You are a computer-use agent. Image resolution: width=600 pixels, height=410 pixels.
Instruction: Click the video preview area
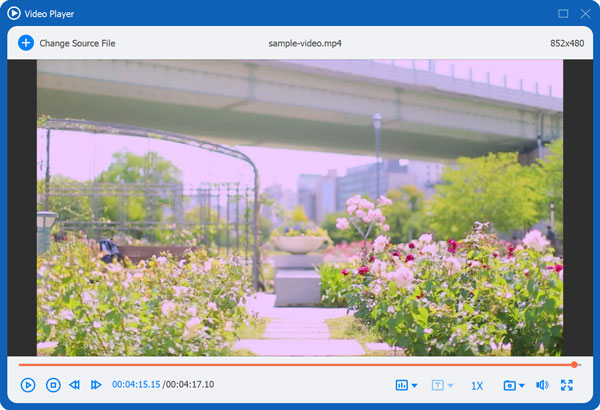tap(300, 207)
